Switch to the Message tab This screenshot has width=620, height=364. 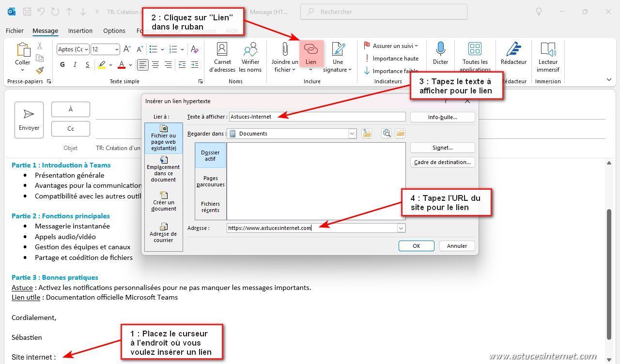45,30
